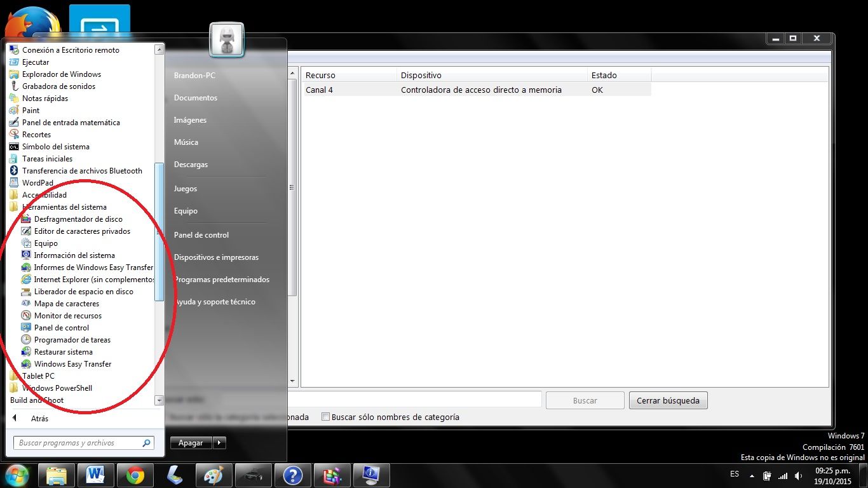868x488 pixels.
Task: Select Imágenes in the Start menu
Action: [190, 120]
